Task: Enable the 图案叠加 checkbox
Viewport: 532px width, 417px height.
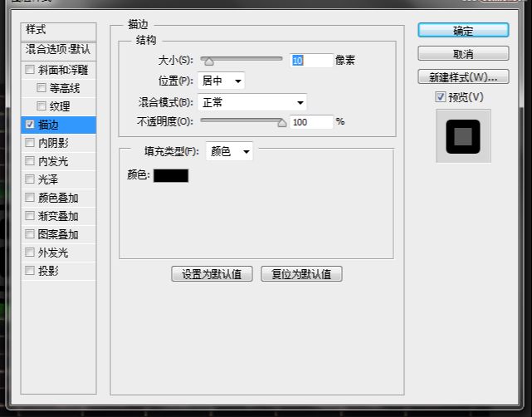Action: coord(30,234)
